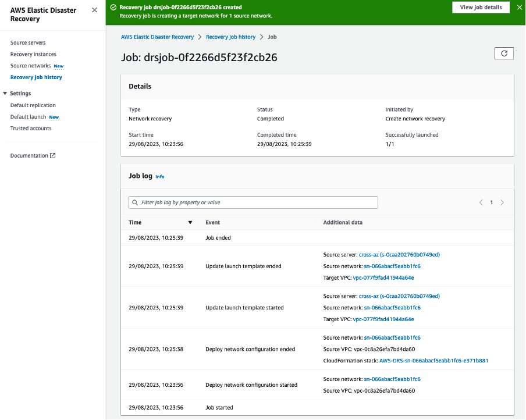Viewport: 526px width, 420px height.
Task: Go to the next job log page
Action: 502,202
